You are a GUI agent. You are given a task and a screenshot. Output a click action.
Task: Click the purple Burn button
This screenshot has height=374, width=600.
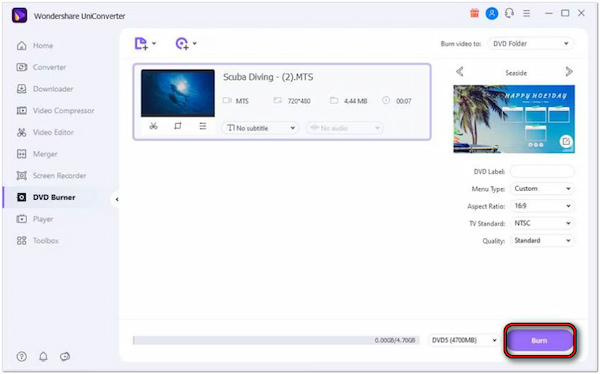[540, 340]
